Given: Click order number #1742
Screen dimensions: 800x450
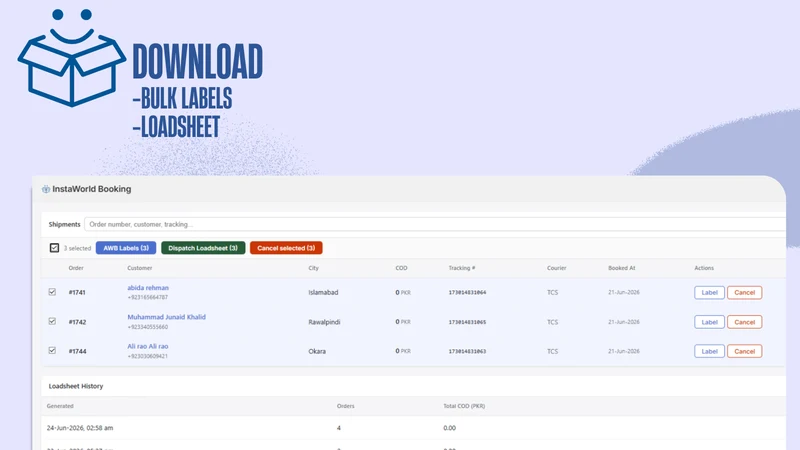Looking at the screenshot, I should [x=77, y=322].
